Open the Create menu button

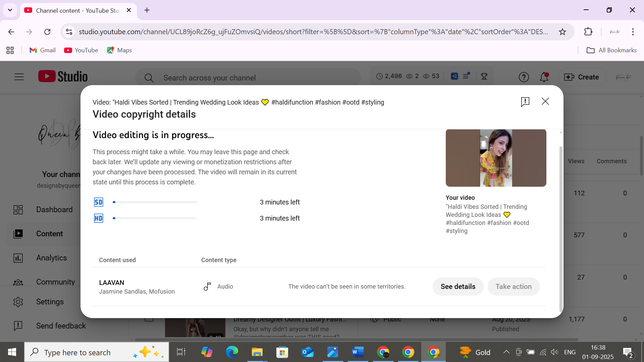[582, 77]
